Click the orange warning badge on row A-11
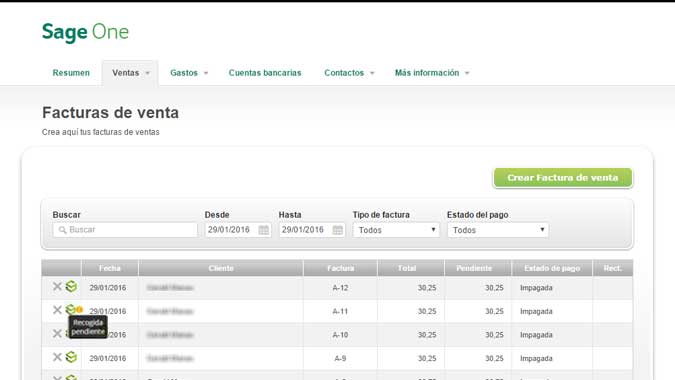Viewport: 675px width, 380px height. (x=80, y=310)
